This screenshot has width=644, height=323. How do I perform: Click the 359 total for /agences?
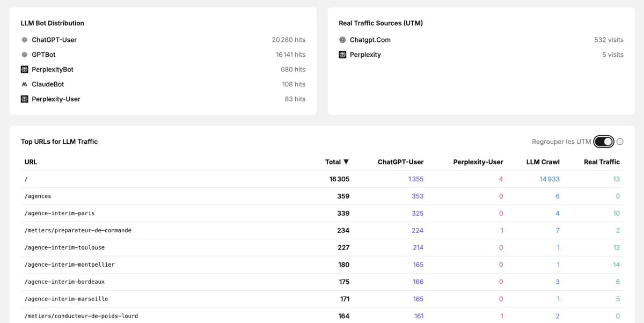click(343, 196)
